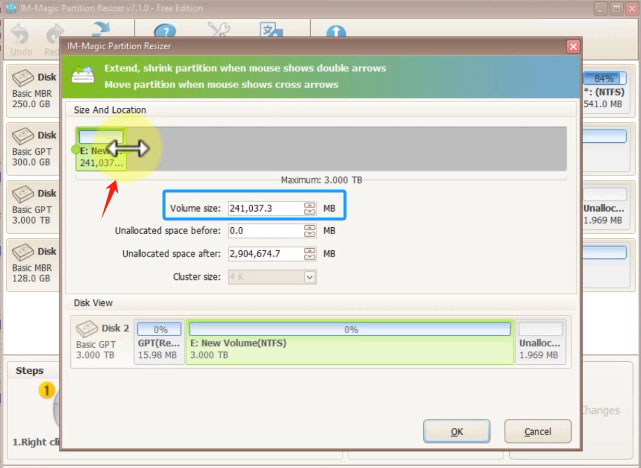Screen dimensions: 641x468
Task: Click the blue help question mark icon
Action: click(165, 31)
